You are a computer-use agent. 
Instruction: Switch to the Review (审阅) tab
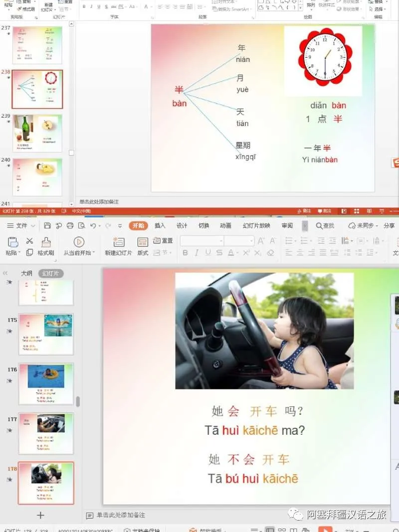tap(287, 226)
